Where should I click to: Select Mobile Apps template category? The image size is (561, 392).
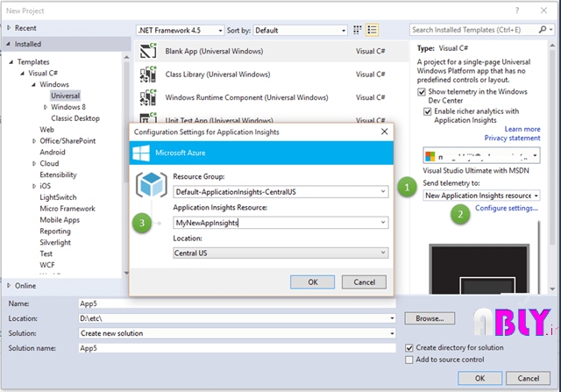pyautogui.click(x=60, y=220)
